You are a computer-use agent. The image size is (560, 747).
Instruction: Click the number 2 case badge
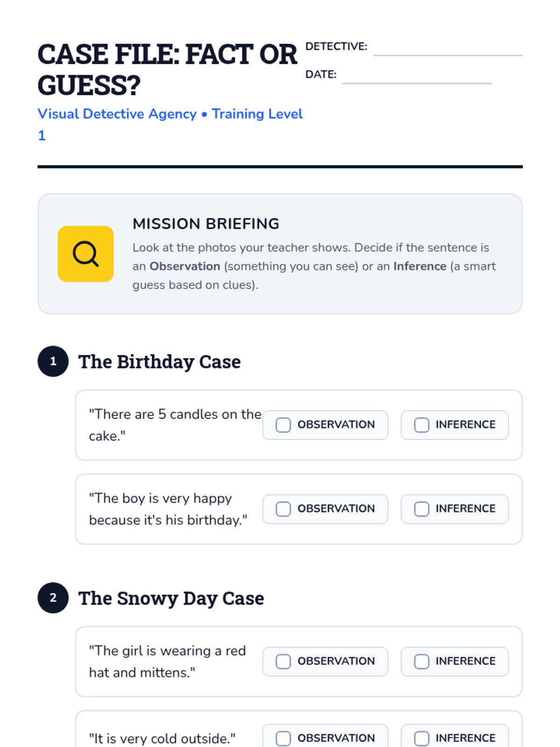click(53, 598)
